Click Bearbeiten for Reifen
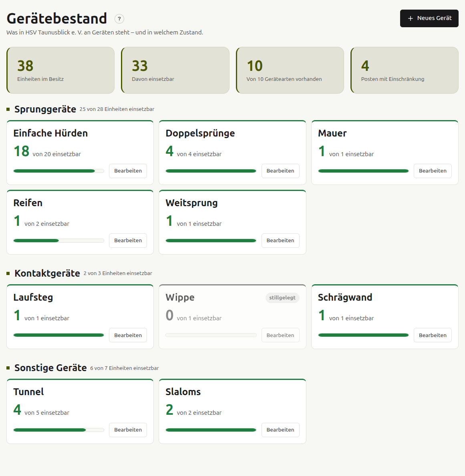This screenshot has width=465, height=476. coord(128,241)
